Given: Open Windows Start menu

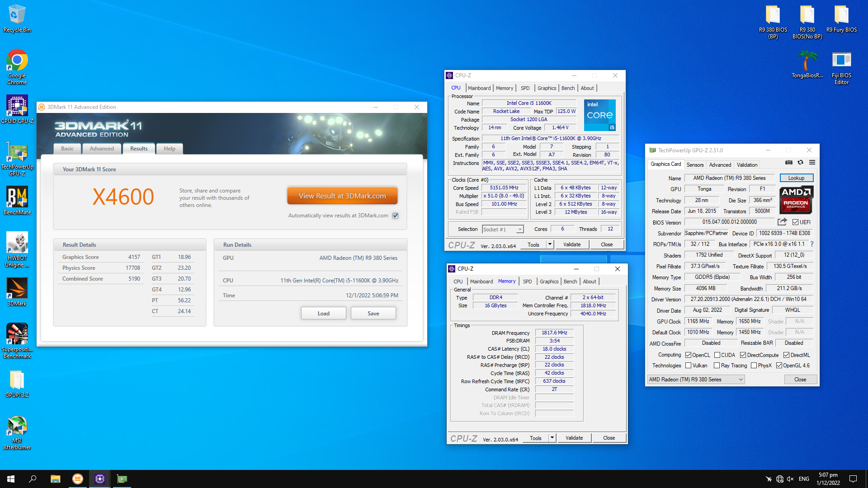Looking at the screenshot, I should (11, 479).
